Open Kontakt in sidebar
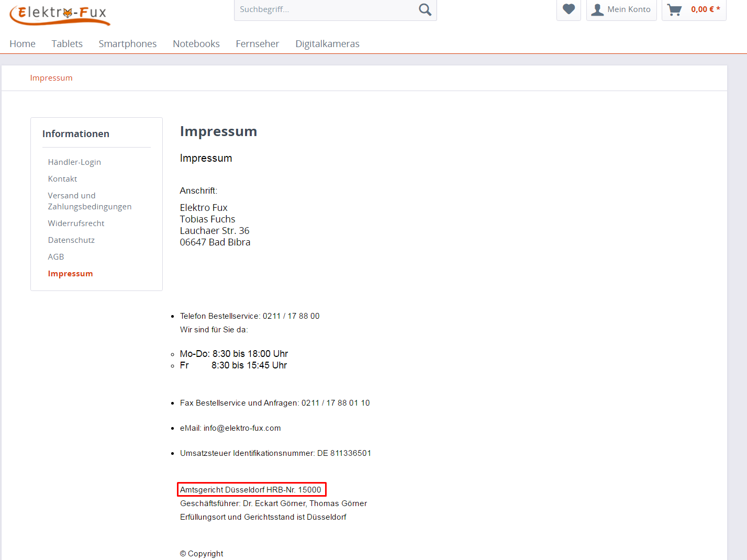 (62, 179)
